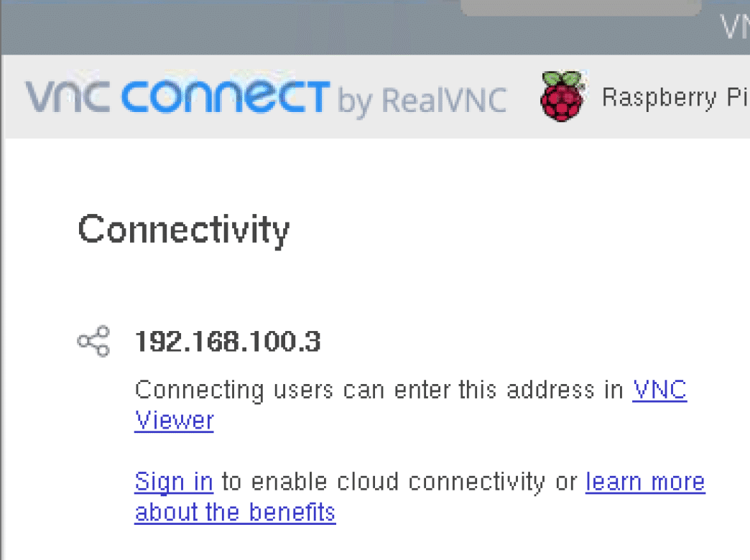Follow the 'Sign in' link
This screenshot has height=560, width=750.
pyautogui.click(x=174, y=482)
